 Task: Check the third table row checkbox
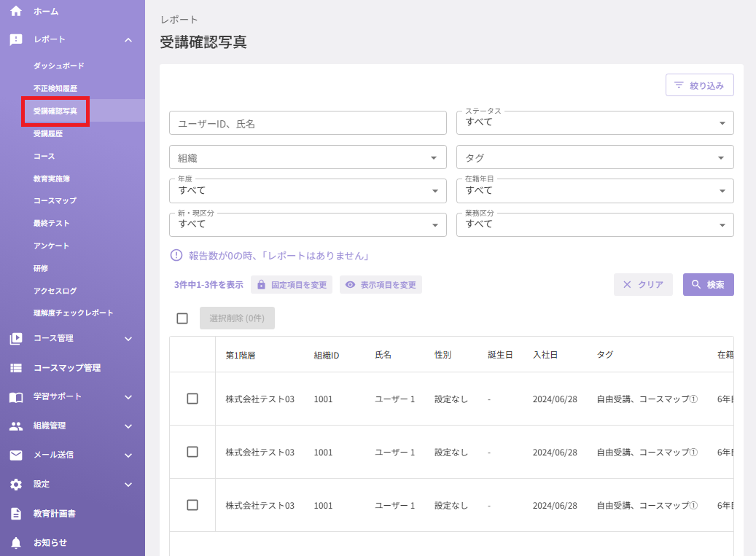click(x=192, y=505)
